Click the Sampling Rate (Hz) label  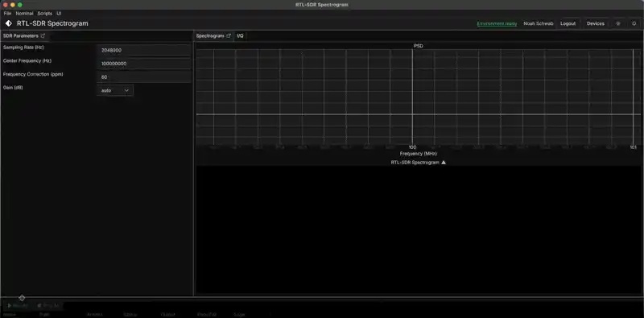pyautogui.click(x=23, y=47)
